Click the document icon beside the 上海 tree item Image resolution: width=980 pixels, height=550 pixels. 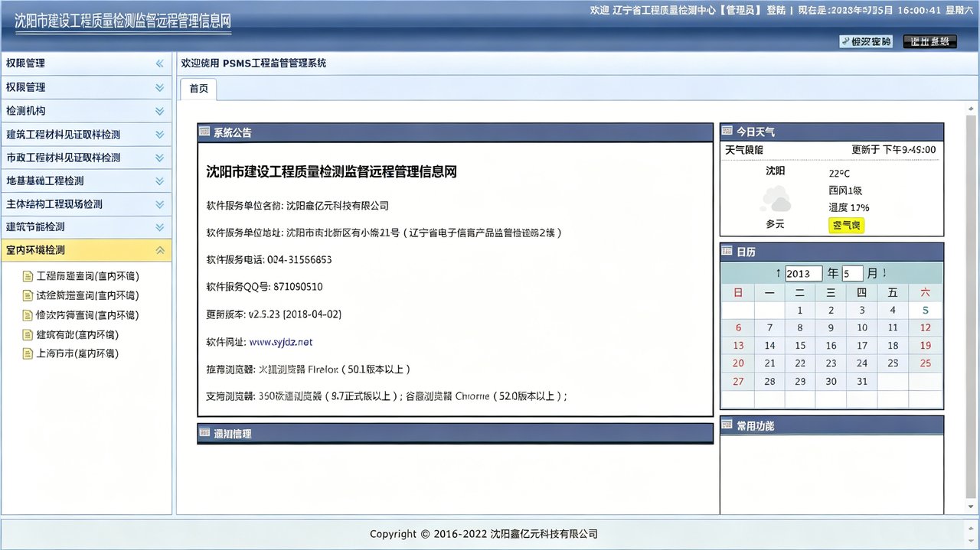coord(29,353)
